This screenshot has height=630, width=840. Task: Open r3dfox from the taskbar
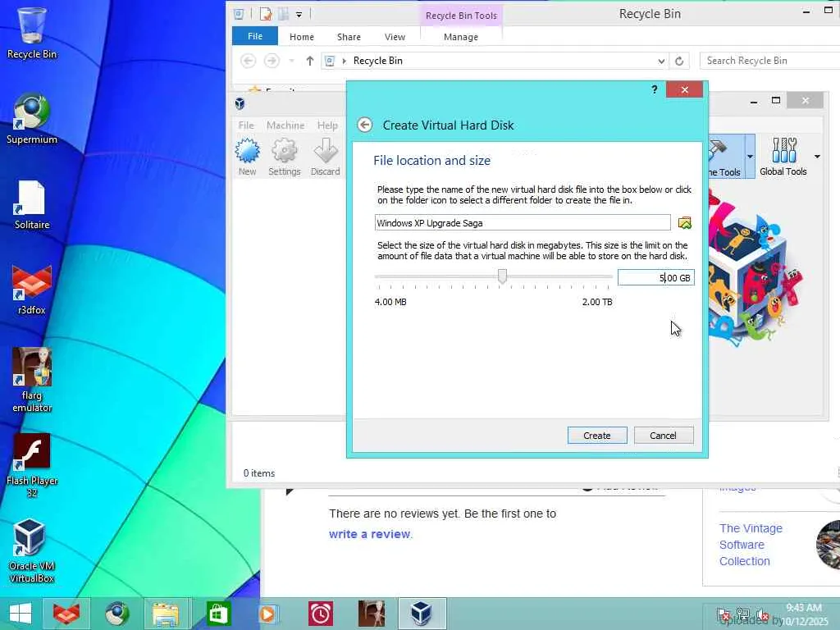pyautogui.click(x=66, y=614)
